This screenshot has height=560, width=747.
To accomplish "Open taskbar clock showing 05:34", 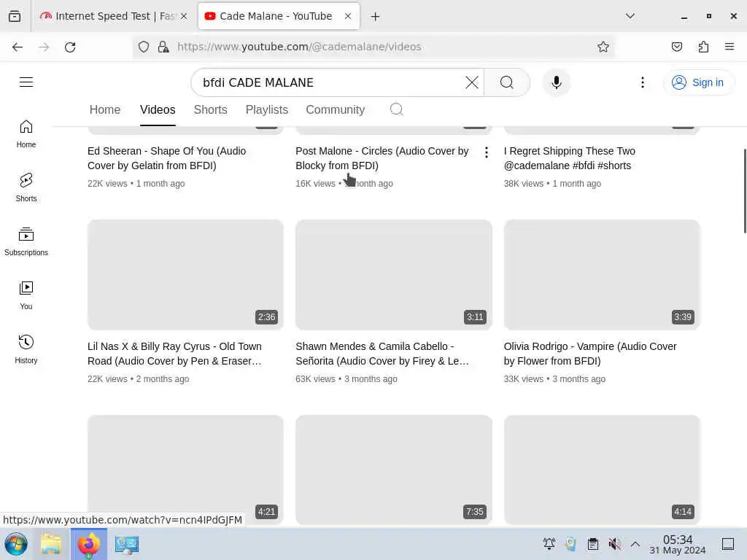I will pos(678,544).
